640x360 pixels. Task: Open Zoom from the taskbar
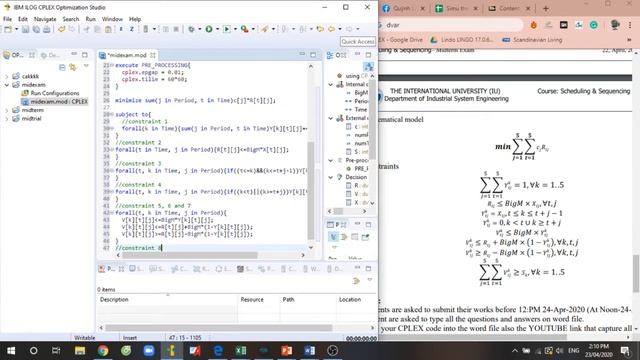pos(149,351)
